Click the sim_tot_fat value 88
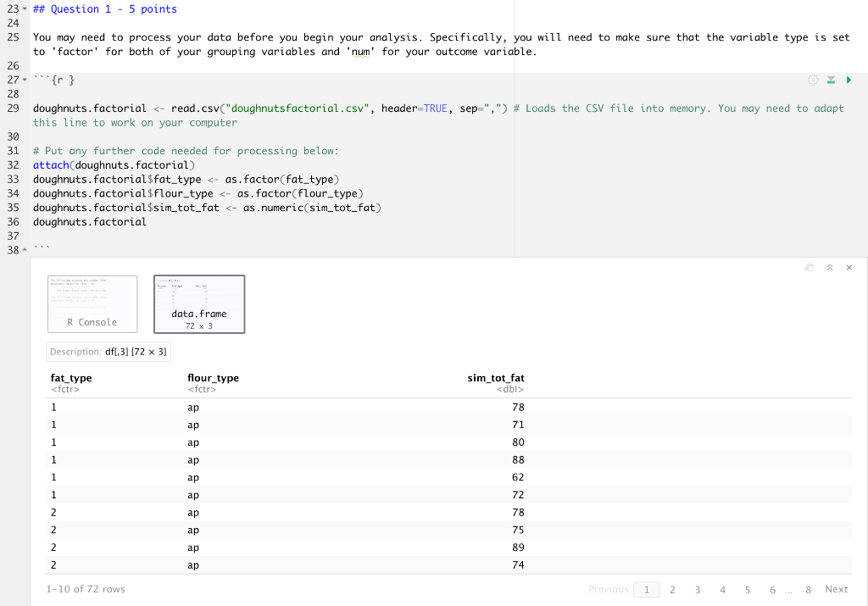868x606 pixels. point(518,460)
